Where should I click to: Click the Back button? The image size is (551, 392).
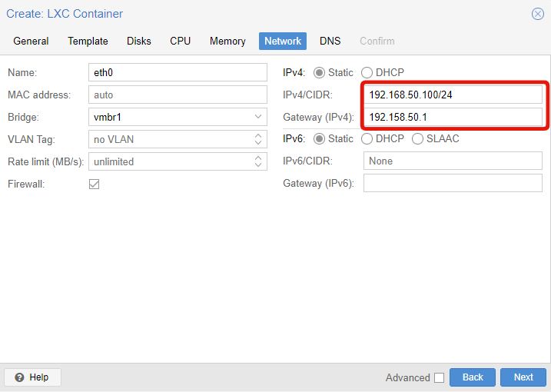click(x=473, y=377)
